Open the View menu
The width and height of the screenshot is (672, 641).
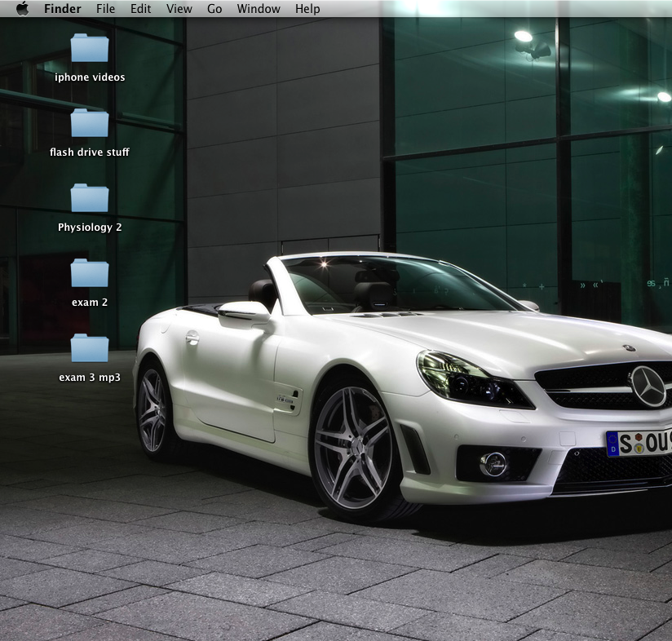(179, 9)
